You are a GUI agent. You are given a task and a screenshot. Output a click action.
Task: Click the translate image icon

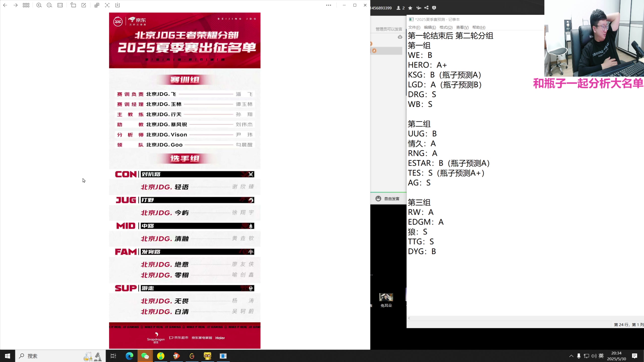point(97,5)
